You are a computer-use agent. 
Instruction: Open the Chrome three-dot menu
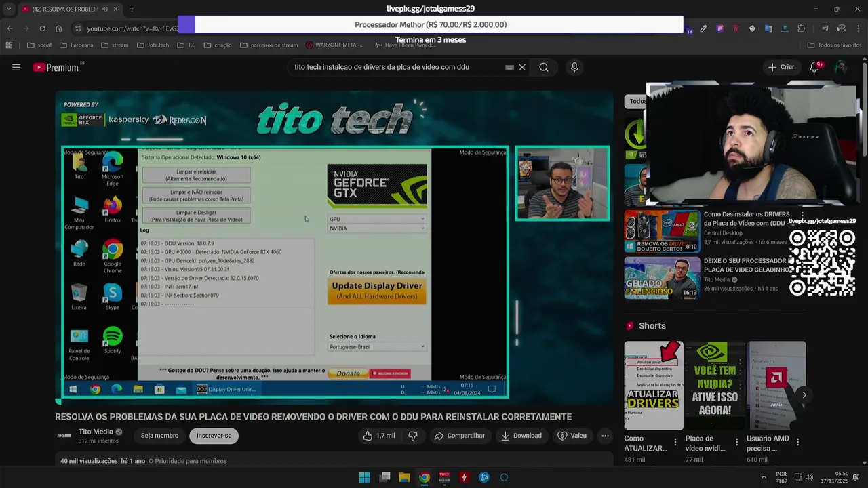tap(857, 28)
